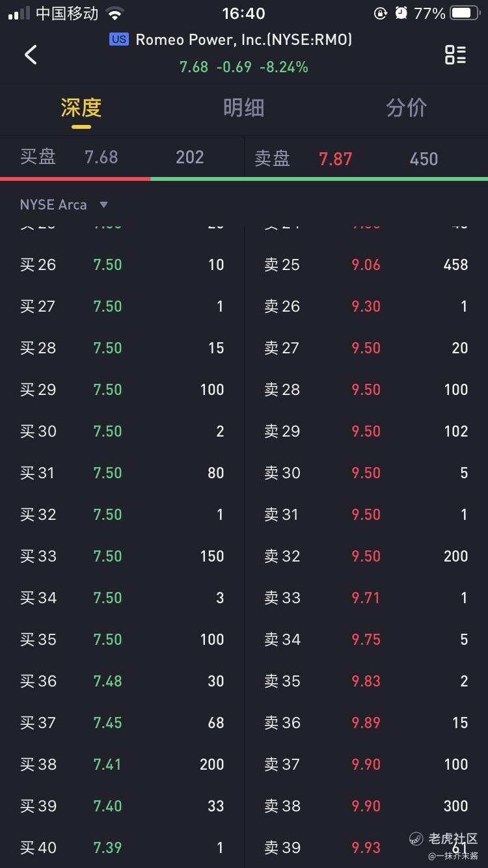Tap the Wi-Fi status icon
Screen dimensions: 488x868
[x=115, y=13]
